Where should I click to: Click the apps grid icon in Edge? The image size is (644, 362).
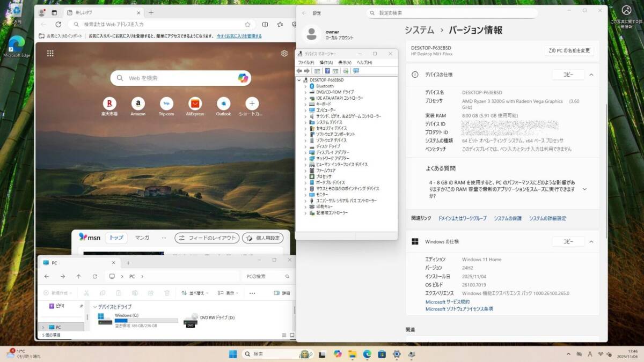[x=50, y=53]
